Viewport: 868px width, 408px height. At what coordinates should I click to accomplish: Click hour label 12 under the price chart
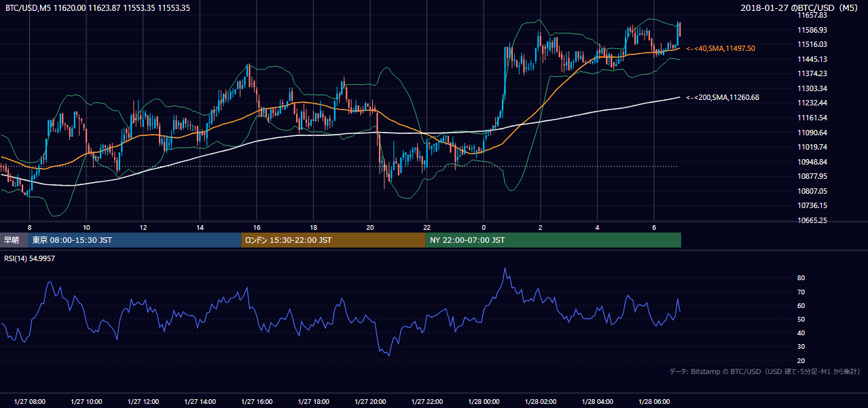pos(143,227)
